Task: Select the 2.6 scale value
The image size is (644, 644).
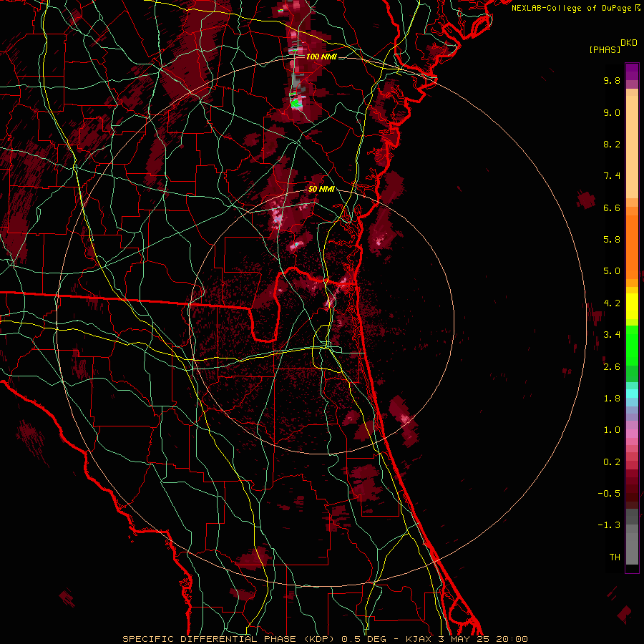Action: point(612,367)
